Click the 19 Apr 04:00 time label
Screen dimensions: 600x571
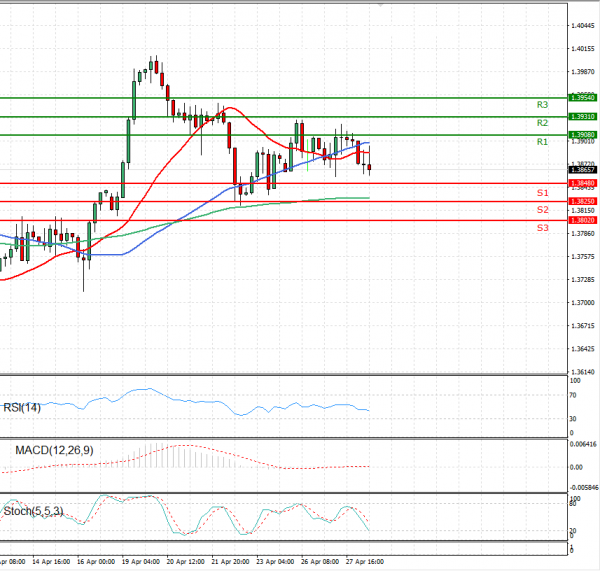pyautogui.click(x=141, y=562)
